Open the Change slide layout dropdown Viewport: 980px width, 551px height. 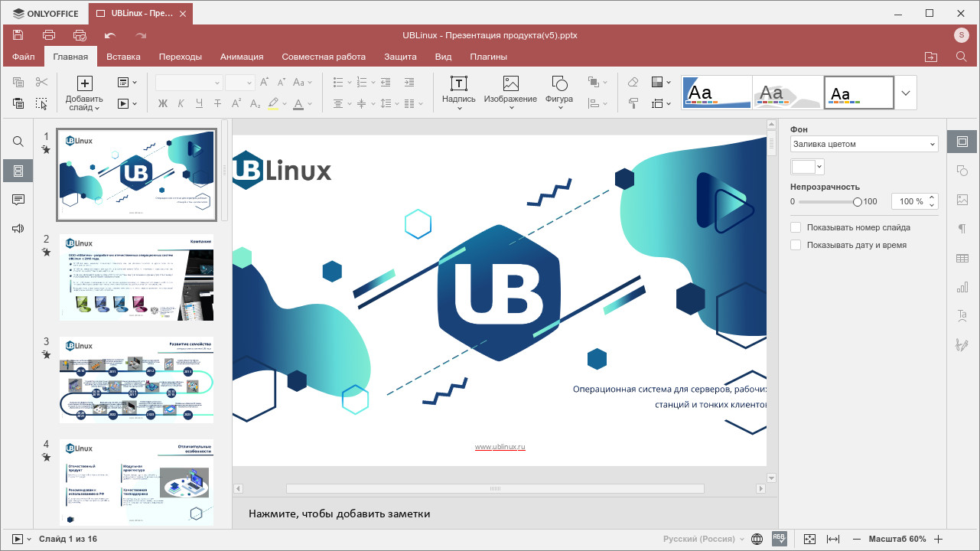click(127, 82)
